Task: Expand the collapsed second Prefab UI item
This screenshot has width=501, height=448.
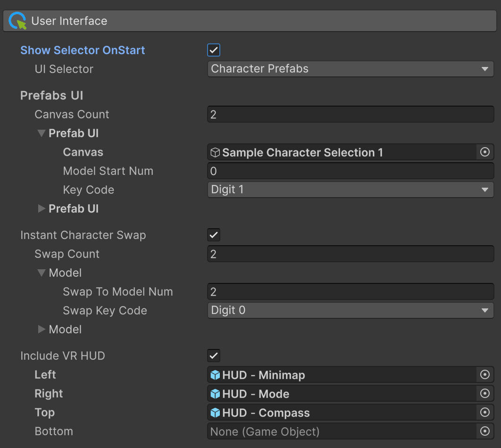Action: click(x=42, y=209)
